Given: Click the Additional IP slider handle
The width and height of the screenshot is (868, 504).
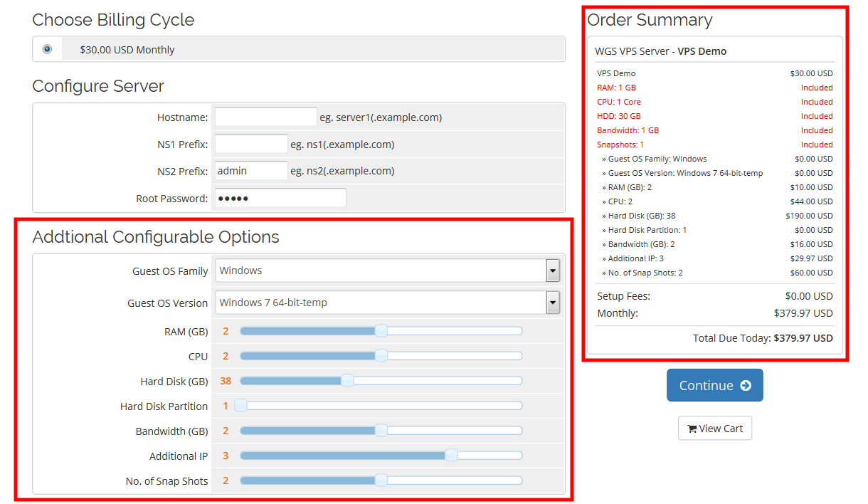Looking at the screenshot, I should 451,456.
